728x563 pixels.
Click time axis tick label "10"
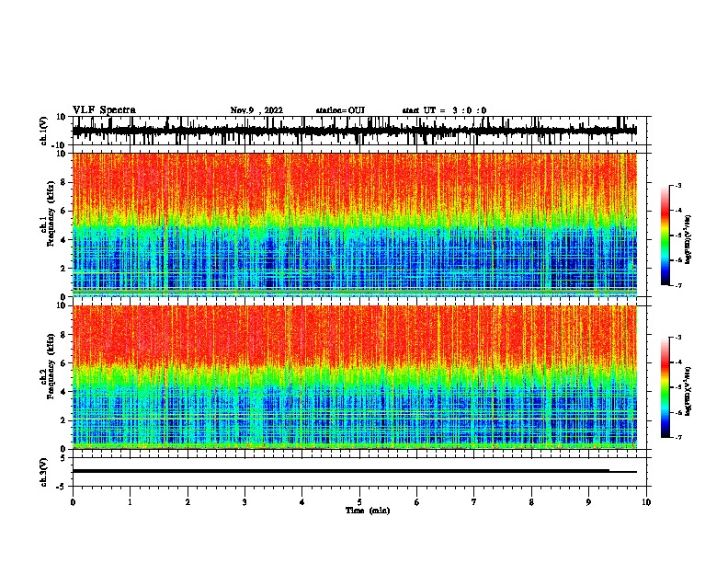pyautogui.click(x=646, y=502)
